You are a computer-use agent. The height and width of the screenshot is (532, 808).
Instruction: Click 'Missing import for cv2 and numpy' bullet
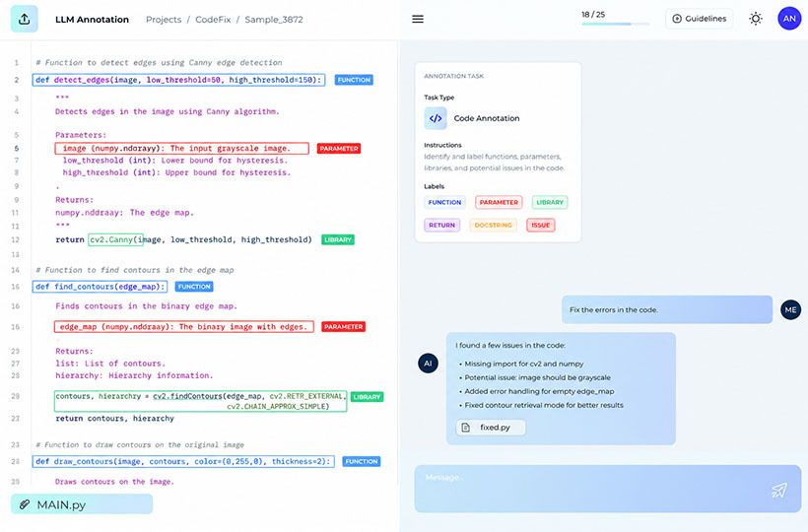click(x=523, y=364)
